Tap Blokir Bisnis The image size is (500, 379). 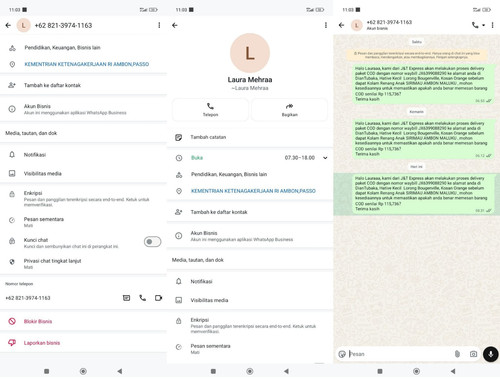point(83,321)
